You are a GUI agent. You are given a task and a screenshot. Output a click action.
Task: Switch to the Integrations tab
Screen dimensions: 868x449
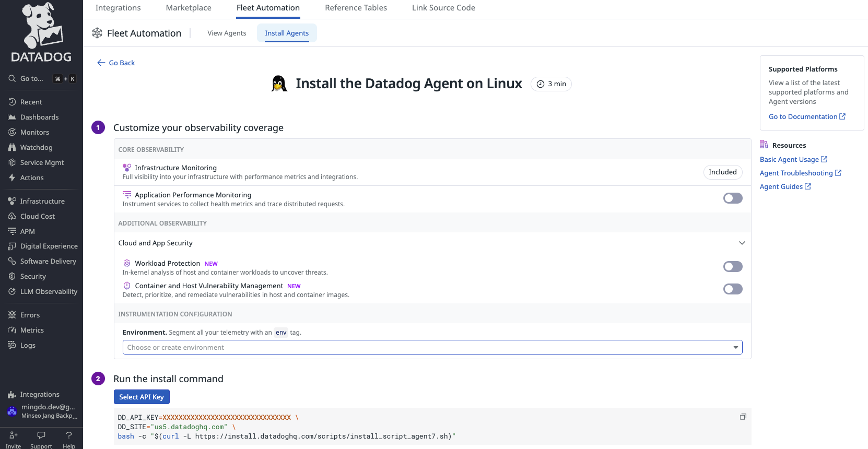pyautogui.click(x=118, y=8)
